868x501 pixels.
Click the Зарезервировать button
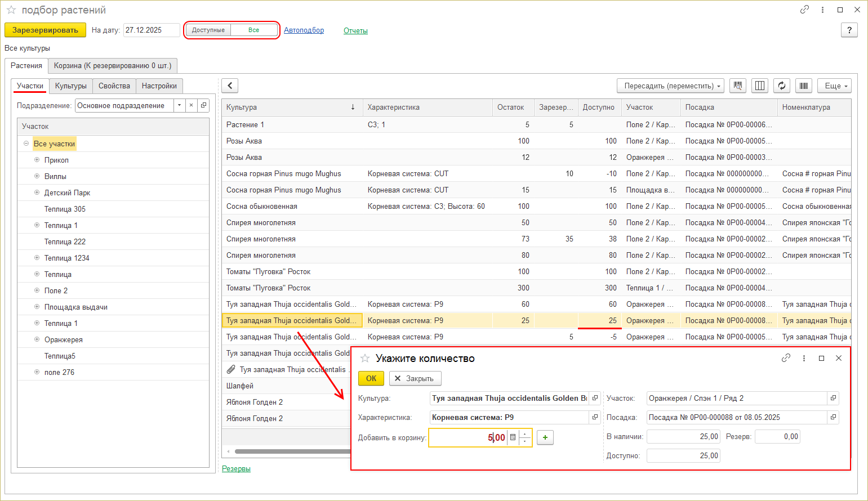click(45, 30)
